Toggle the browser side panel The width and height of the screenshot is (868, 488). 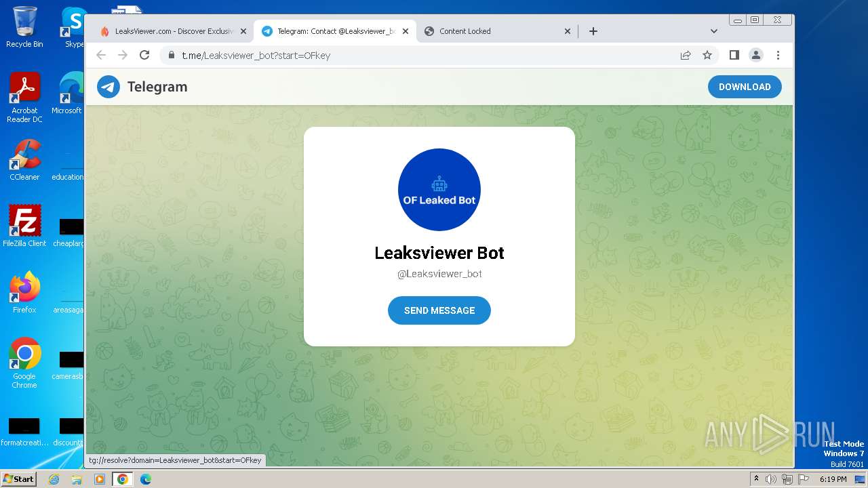point(734,55)
